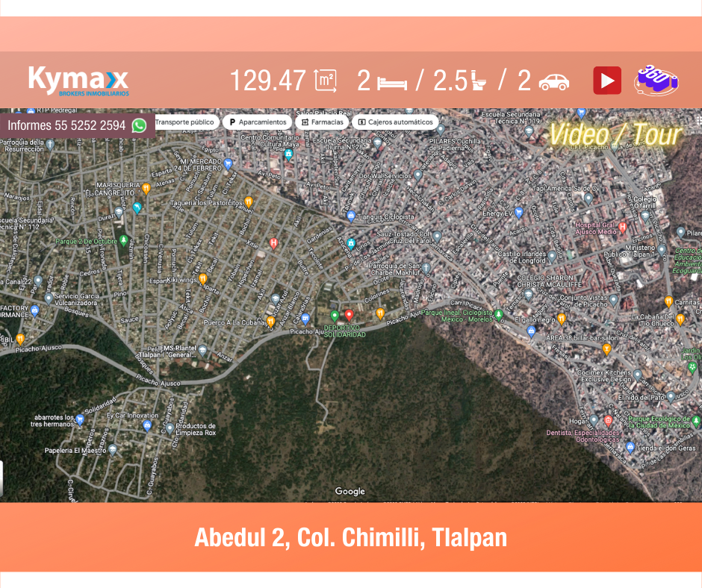Open Tapi America Sa de Cv pin
Image resolution: width=702 pixels, height=588 pixels.
click(x=588, y=198)
